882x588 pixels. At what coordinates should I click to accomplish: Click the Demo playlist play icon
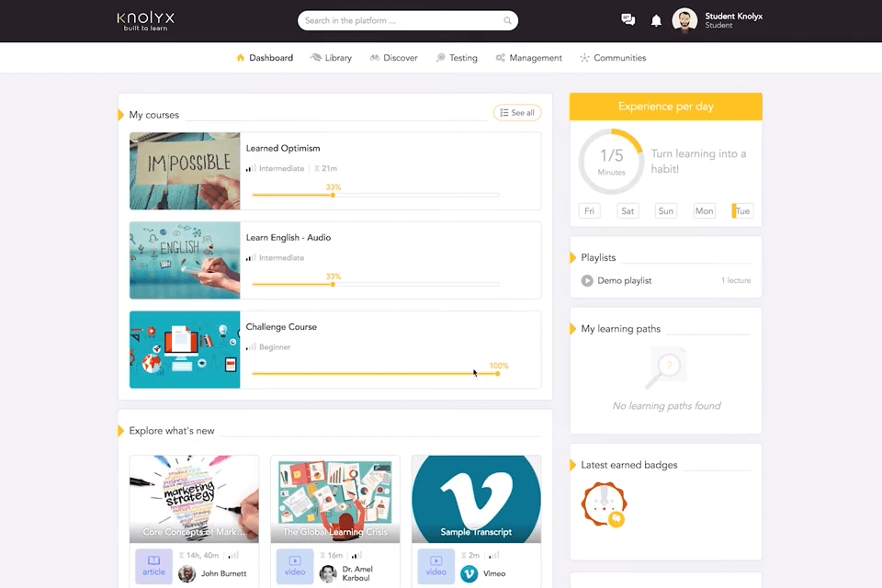point(587,280)
